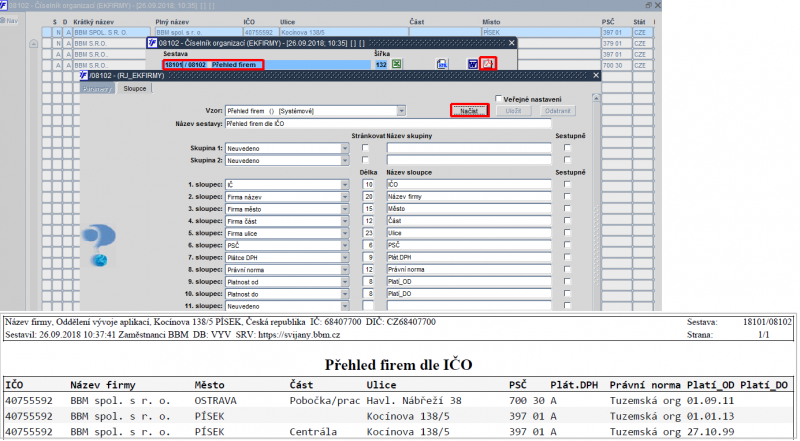Click 'OSTRAVA' in the report table
The image size is (800, 441).
pos(215,401)
